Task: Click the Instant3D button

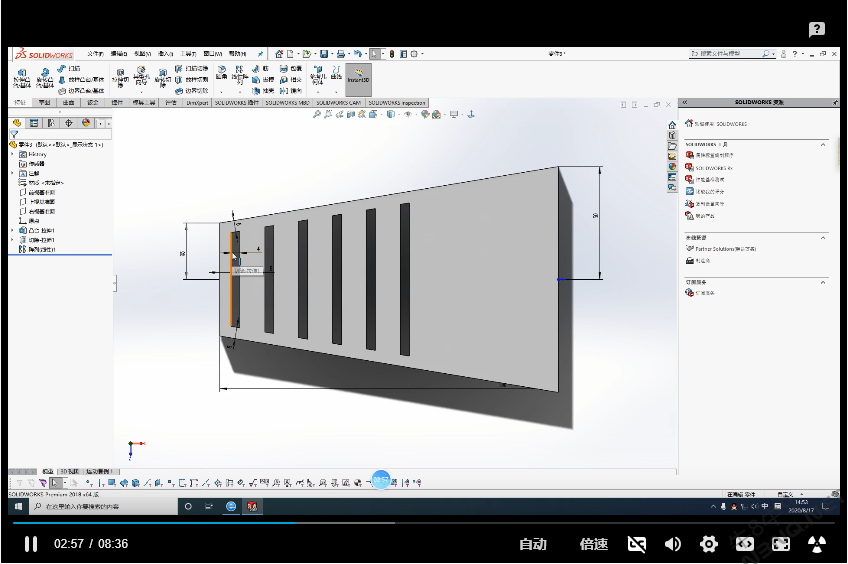Action: click(x=358, y=78)
